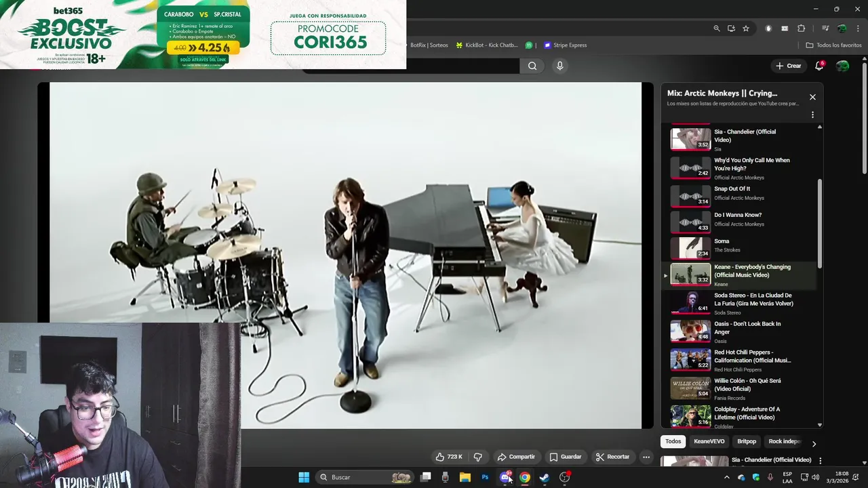The width and height of the screenshot is (868, 488).
Task: Play Soda Stereo - En La Ciudad De La Furia
Action: [x=740, y=303]
